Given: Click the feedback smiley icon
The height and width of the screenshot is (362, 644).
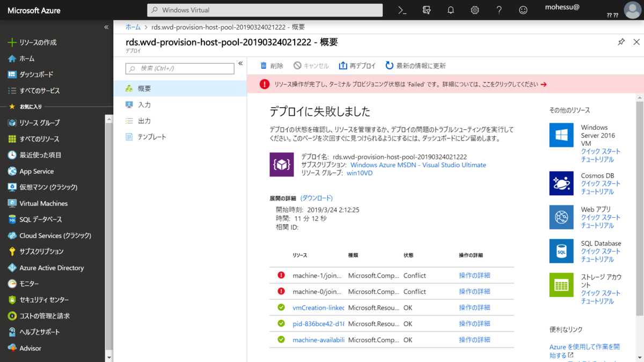Looking at the screenshot, I should pyautogui.click(x=523, y=10).
